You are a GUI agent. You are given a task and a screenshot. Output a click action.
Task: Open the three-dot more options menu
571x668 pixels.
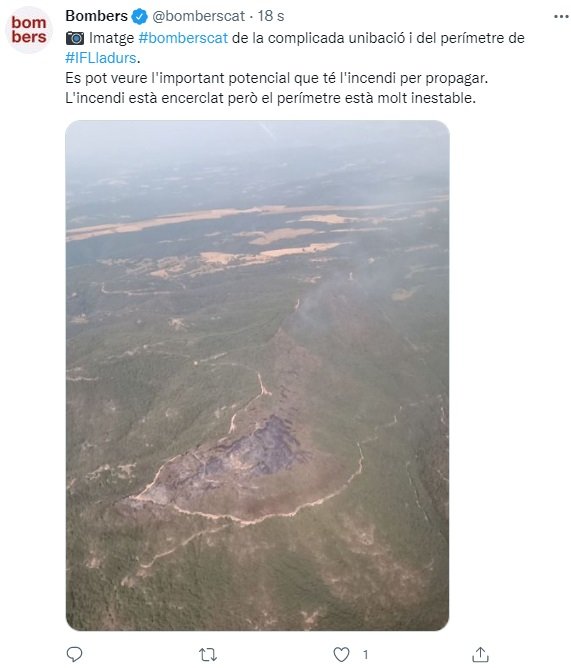(561, 17)
